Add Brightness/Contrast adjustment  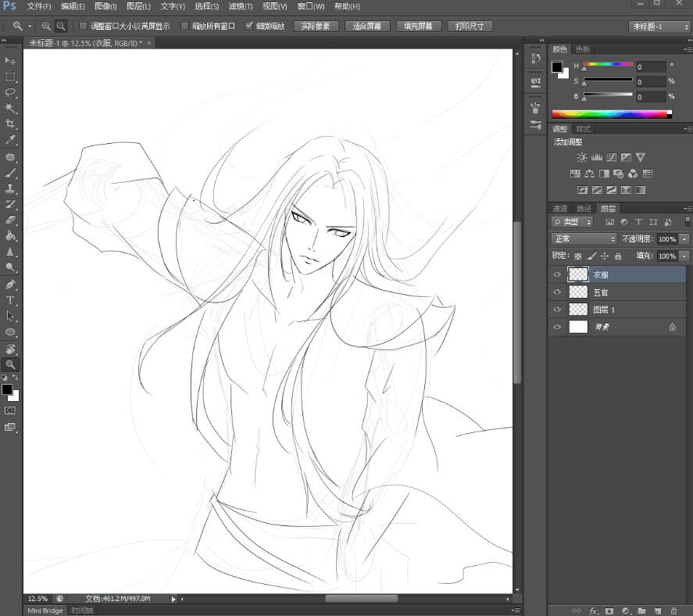(582, 157)
